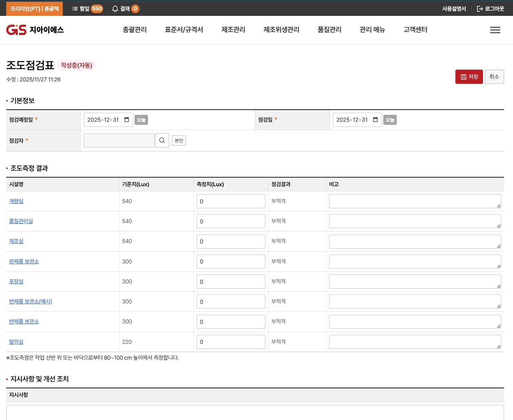Focus 비고 textarea for 탈의실
Viewport: 513px width, 420px height.
coord(415,342)
